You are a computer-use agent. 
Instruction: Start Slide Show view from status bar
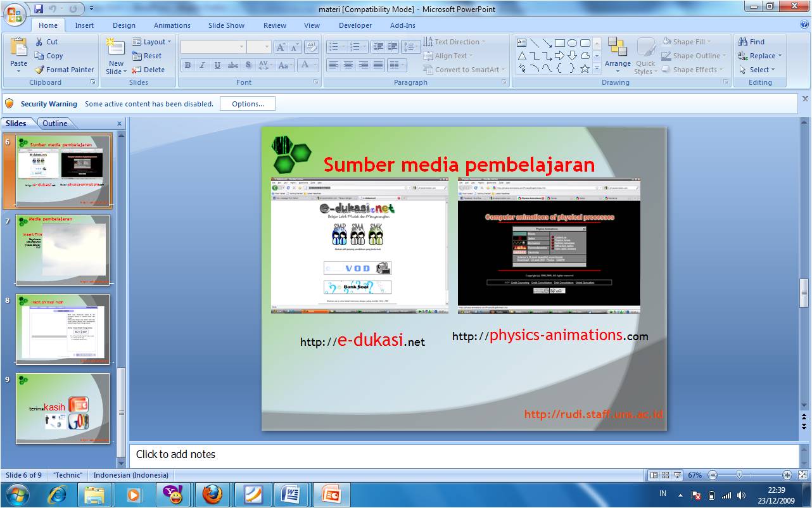677,475
